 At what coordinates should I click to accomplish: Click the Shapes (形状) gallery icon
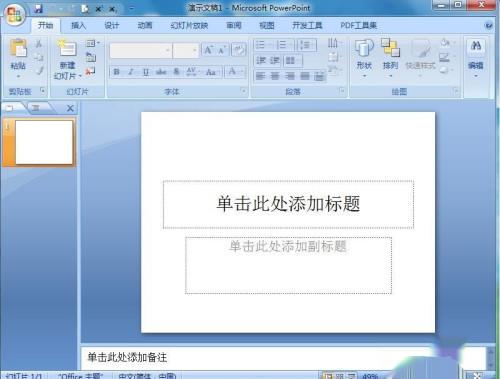pos(364,48)
